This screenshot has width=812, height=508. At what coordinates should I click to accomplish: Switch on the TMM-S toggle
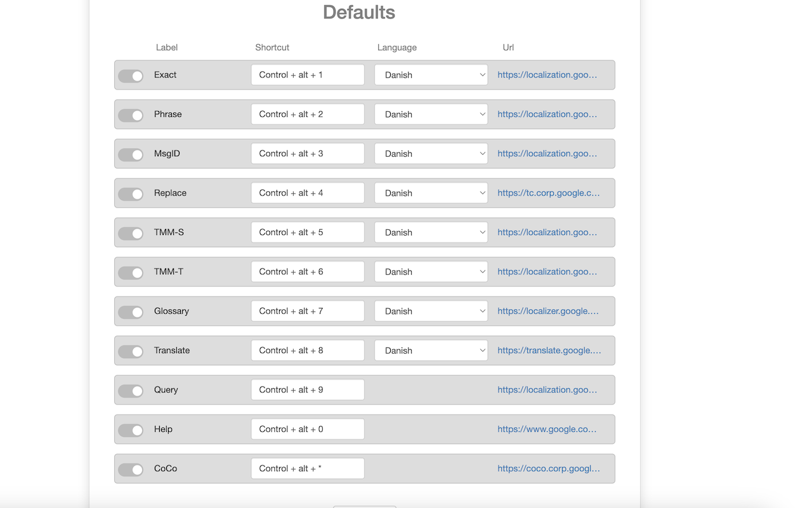pyautogui.click(x=131, y=233)
